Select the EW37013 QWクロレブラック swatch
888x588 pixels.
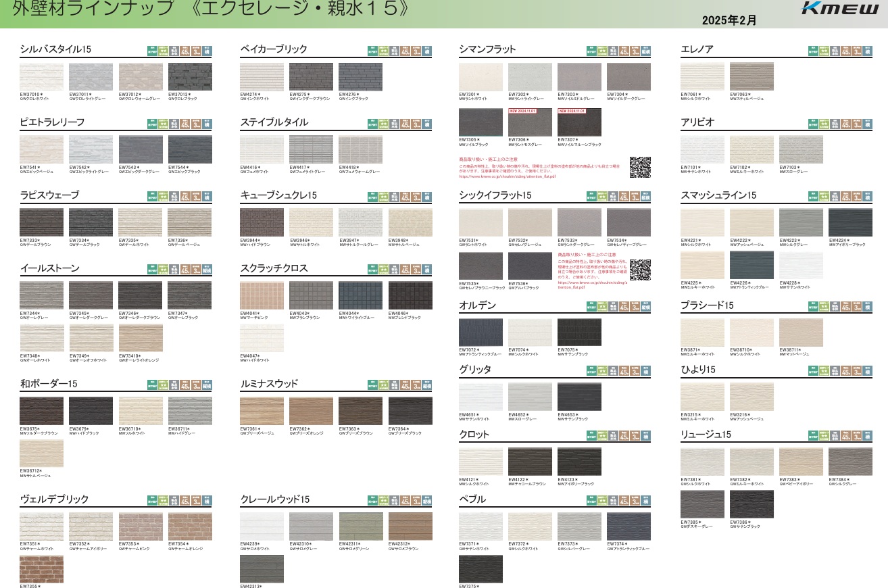(190, 77)
